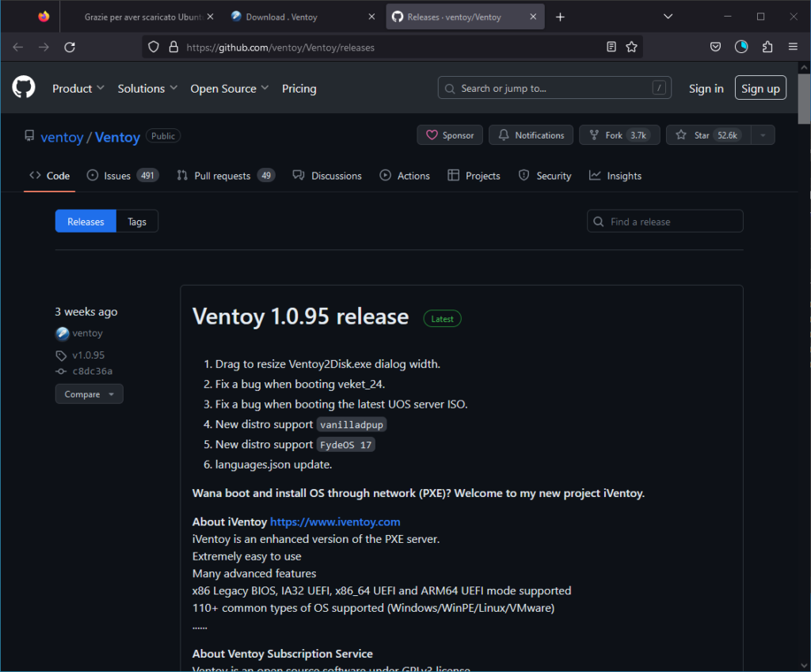811x672 pixels.
Task: Toggle reader view icon in address bar
Action: pos(611,47)
